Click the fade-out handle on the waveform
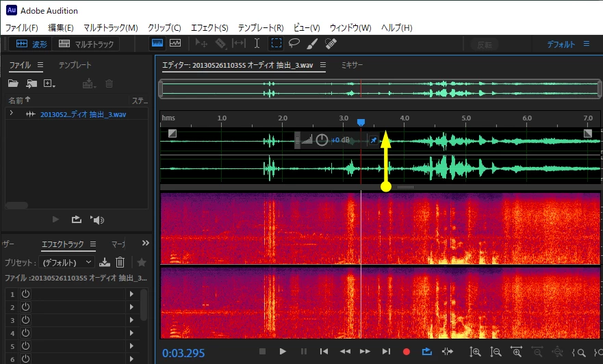This screenshot has height=364, width=603. coord(588,133)
